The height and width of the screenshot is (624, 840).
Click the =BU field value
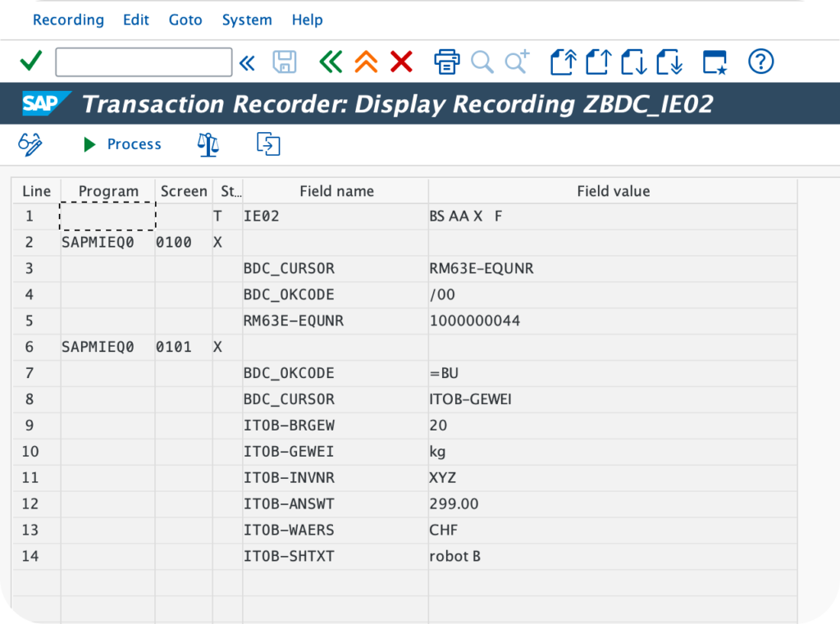[x=613, y=373]
